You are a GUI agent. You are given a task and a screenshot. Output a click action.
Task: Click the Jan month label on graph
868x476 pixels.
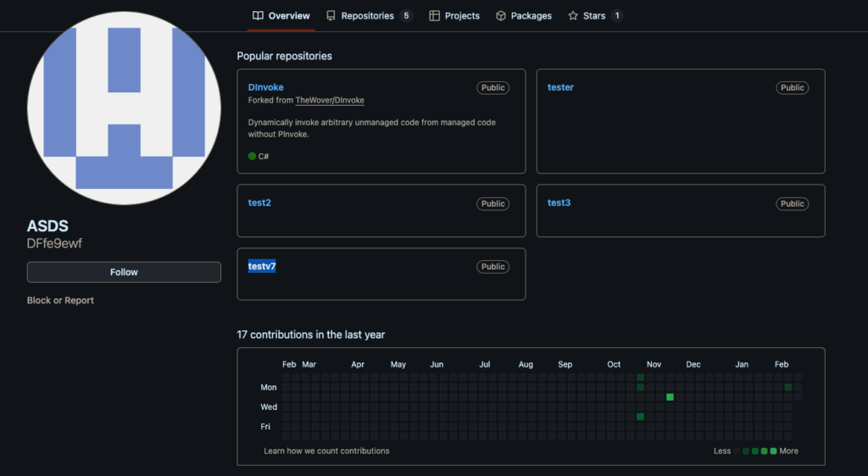(742, 364)
